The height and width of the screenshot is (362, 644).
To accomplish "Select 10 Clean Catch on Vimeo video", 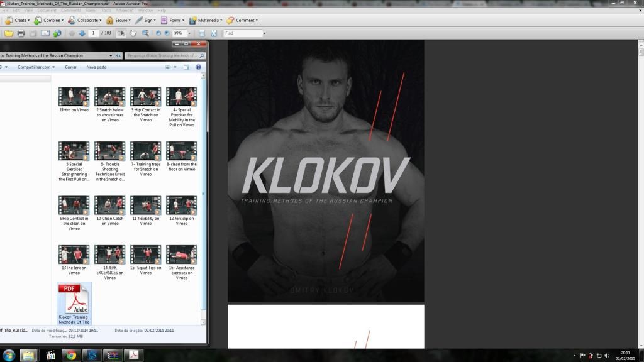I will click(109, 211).
